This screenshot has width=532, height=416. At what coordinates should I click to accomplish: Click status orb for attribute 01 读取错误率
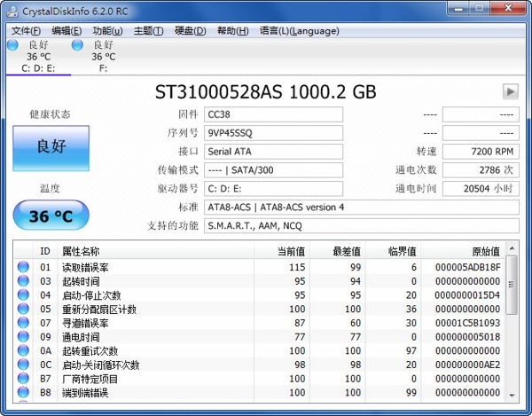23,267
